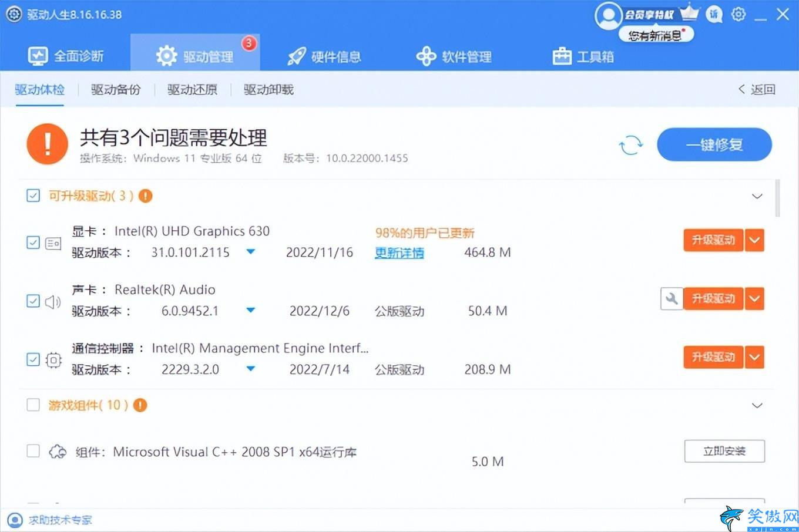
Task: Check the Visual C++ 2008 SP1 checkbox
Action: [x=33, y=451]
